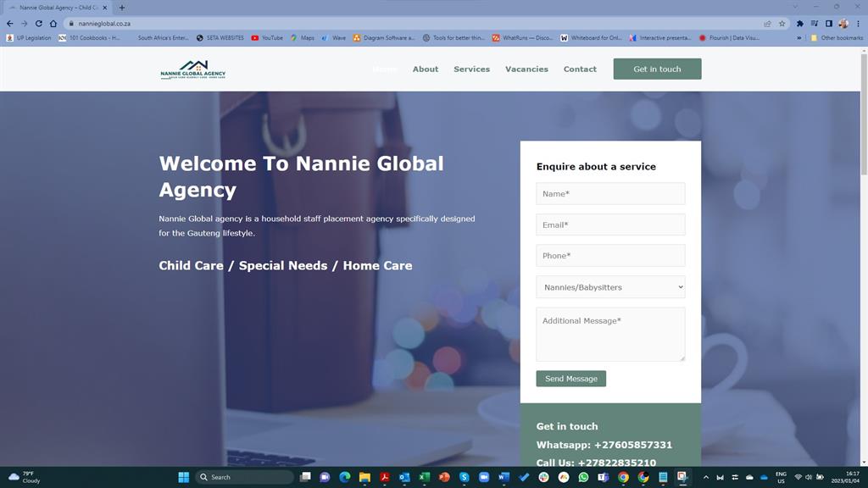The height and width of the screenshot is (488, 868).
Task: Open Slack from the taskbar
Action: [543, 477]
